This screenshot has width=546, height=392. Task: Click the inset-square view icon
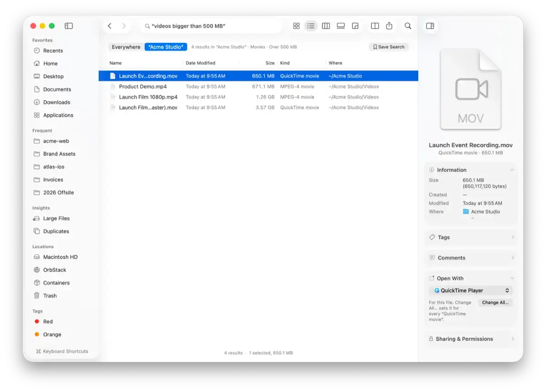click(x=355, y=26)
